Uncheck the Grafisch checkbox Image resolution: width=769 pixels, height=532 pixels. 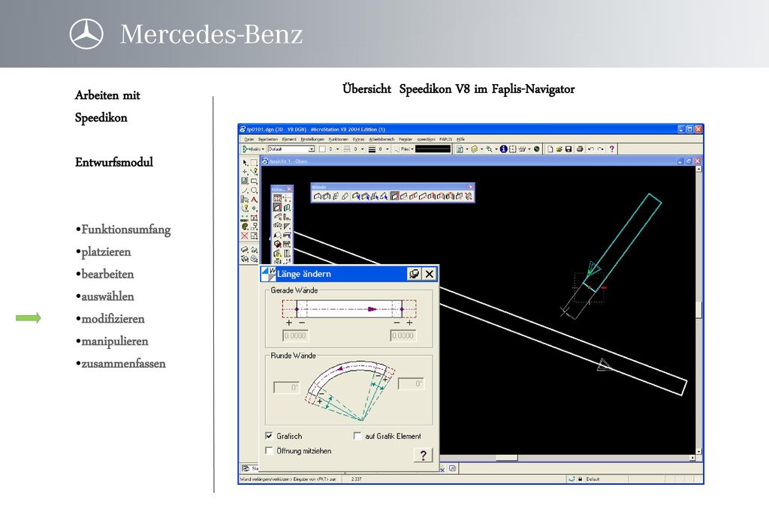269,435
